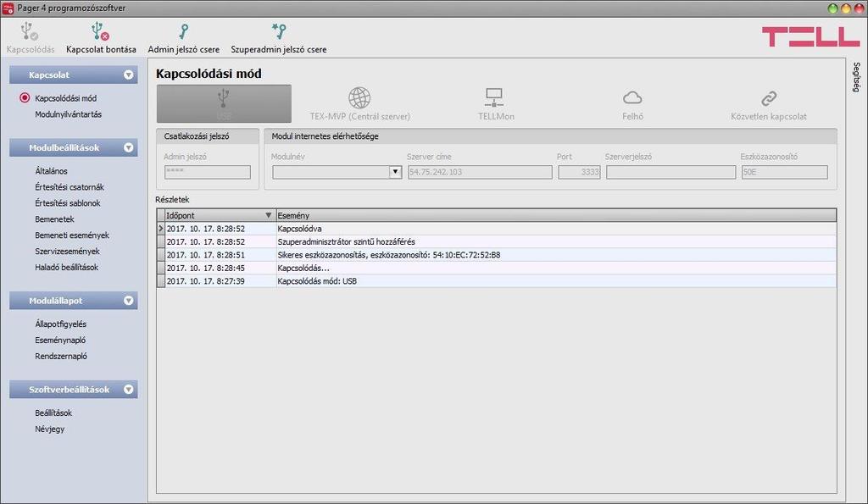The image size is (868, 504).
Task: Open Szervizesemények page
Action: coord(67,252)
